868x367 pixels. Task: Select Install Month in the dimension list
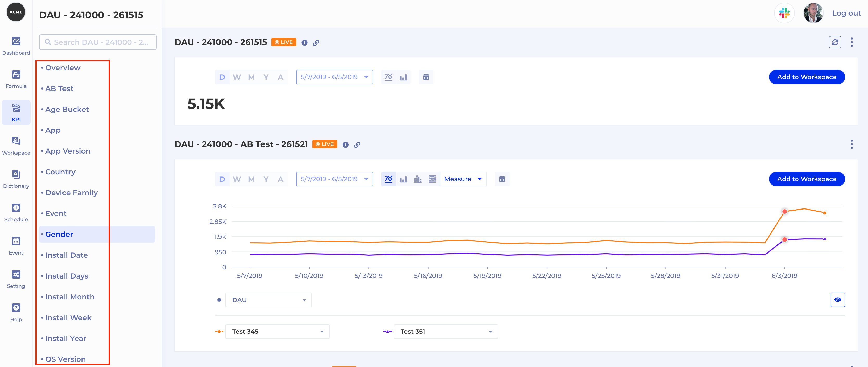point(70,297)
